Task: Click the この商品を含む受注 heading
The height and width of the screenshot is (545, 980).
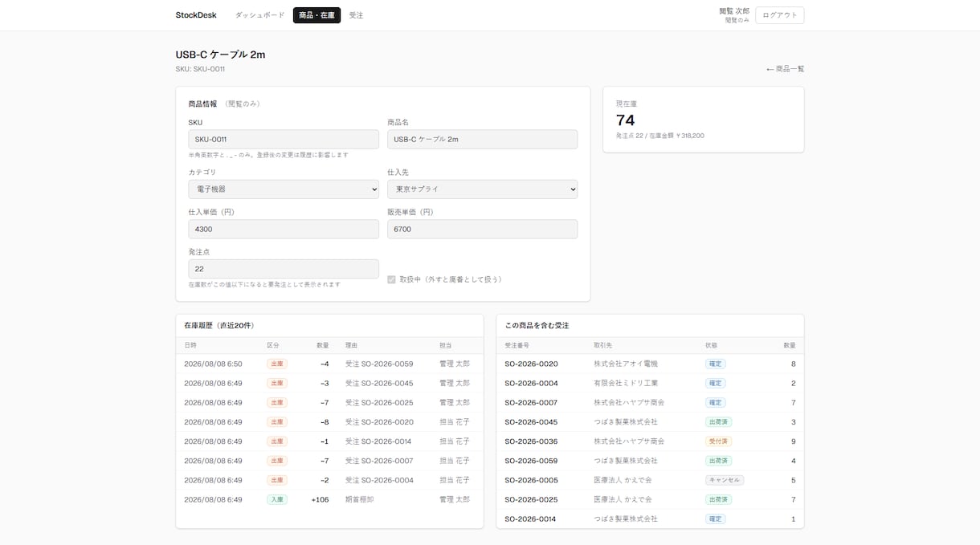Action: 537,325
